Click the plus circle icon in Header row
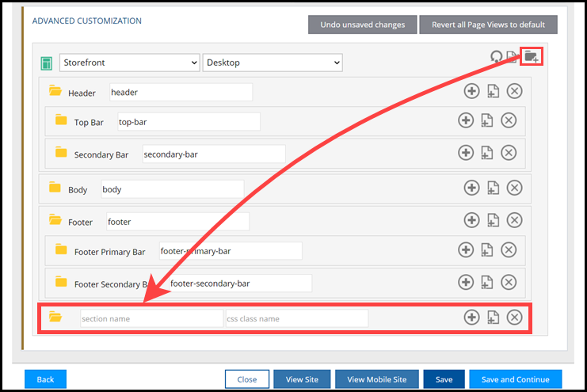 click(471, 92)
